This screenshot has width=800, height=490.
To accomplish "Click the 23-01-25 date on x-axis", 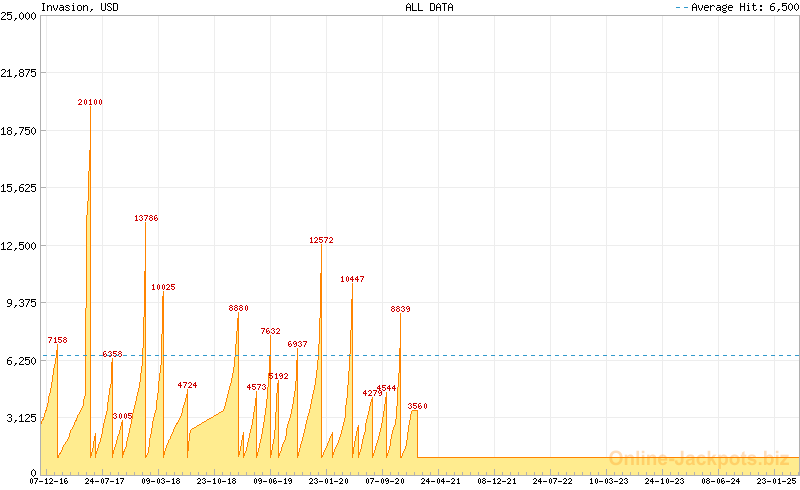I will [775, 481].
